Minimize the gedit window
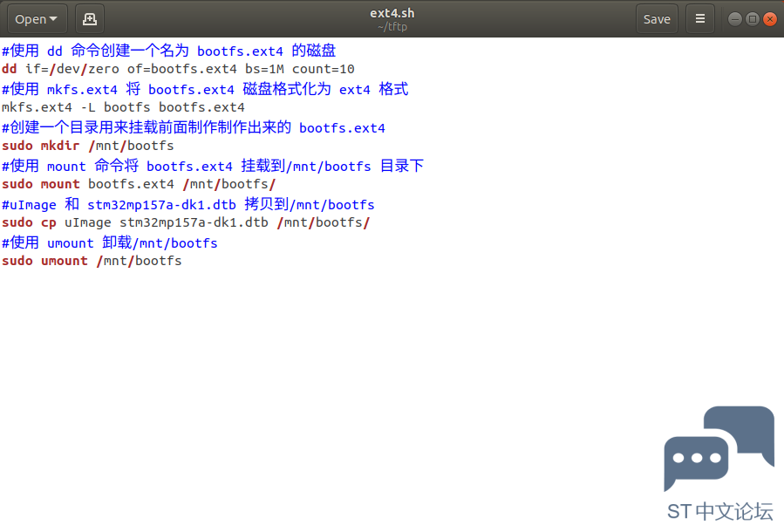This screenshot has width=784, height=532. point(734,19)
